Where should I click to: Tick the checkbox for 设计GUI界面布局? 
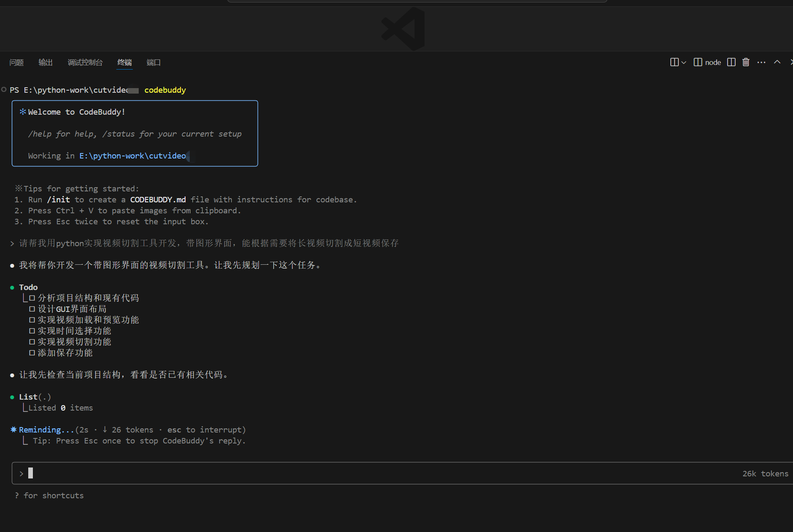click(32, 309)
